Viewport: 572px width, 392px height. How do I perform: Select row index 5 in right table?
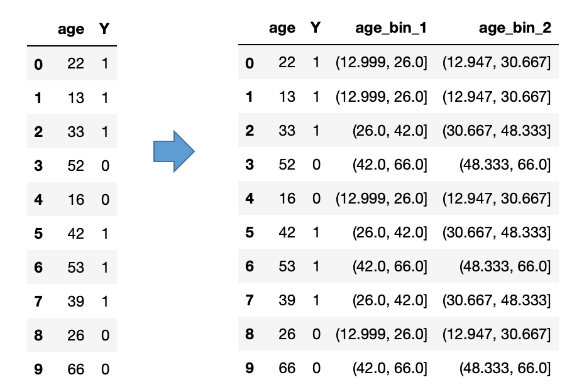pos(250,232)
